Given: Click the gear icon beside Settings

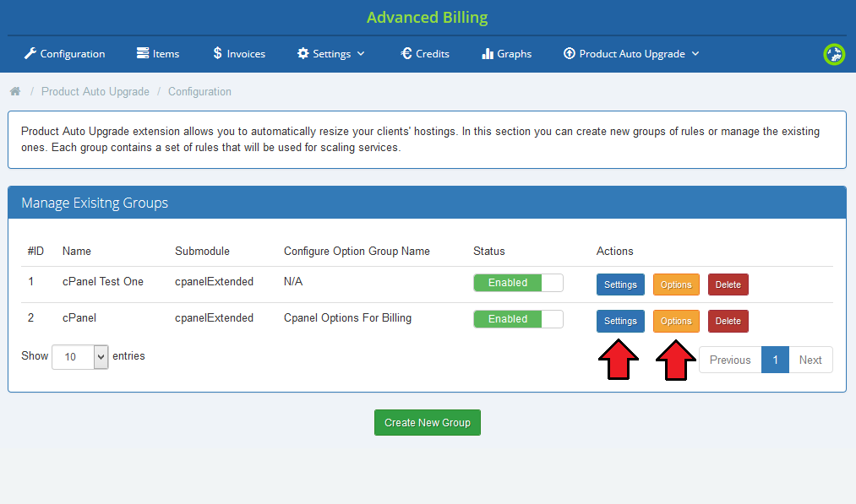Looking at the screenshot, I should [303, 53].
